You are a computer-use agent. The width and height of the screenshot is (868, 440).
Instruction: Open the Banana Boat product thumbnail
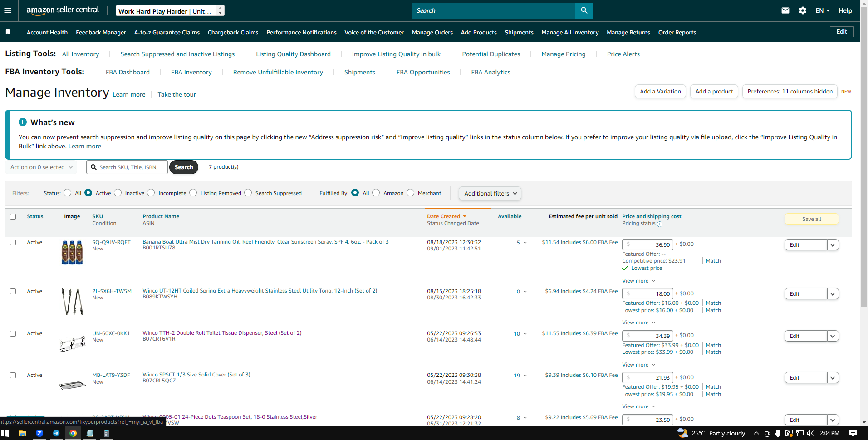(x=72, y=252)
